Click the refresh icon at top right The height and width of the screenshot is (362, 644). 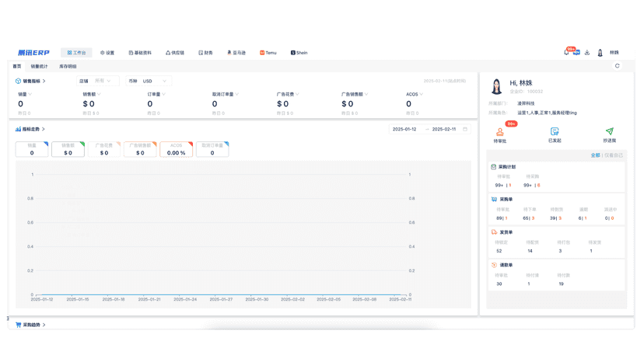(617, 66)
